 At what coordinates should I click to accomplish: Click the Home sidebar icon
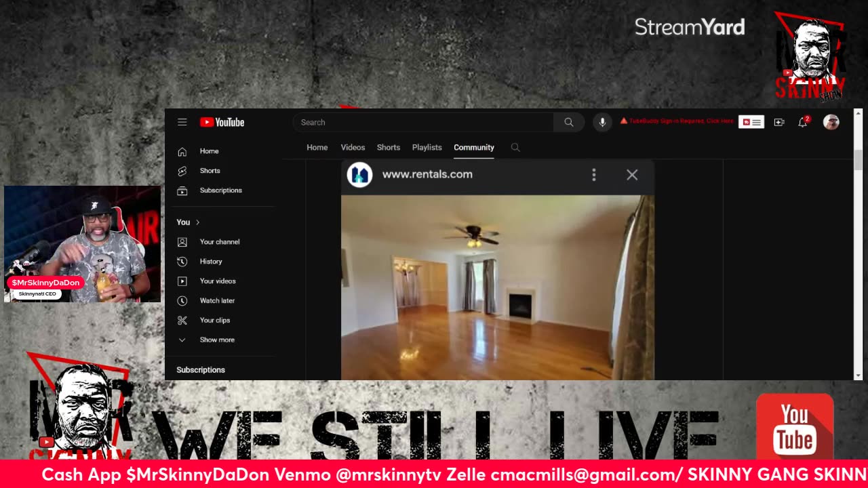(182, 151)
